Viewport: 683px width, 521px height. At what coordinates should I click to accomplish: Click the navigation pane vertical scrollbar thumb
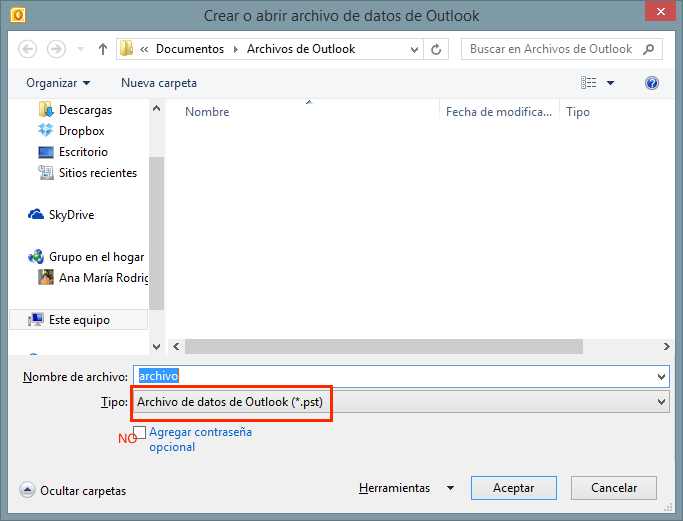point(156,233)
